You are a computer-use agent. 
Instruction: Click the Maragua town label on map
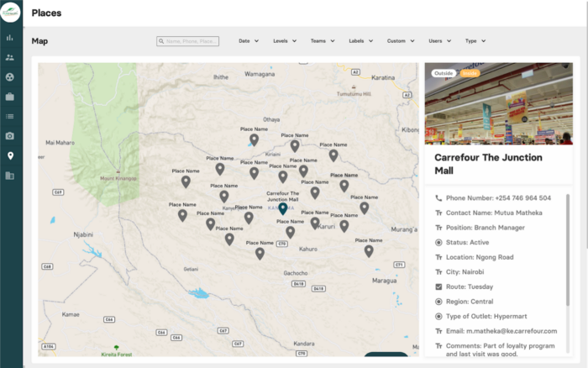point(385,281)
